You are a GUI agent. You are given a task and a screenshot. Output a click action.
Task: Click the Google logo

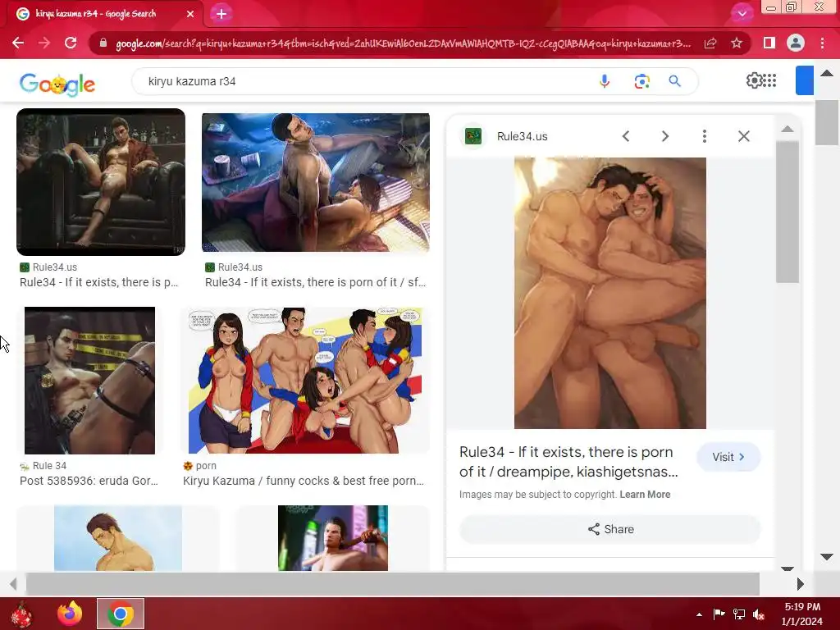click(57, 84)
